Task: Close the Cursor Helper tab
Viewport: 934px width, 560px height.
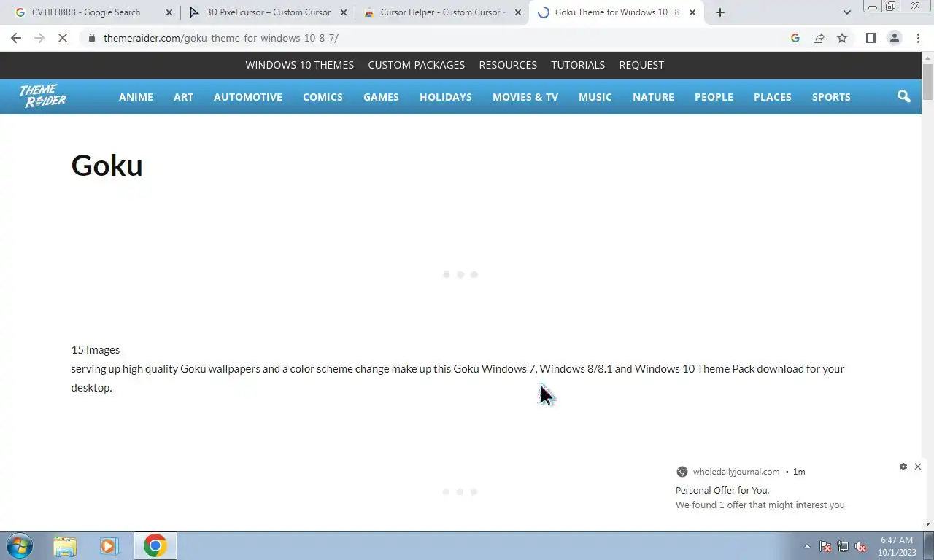Action: 518,12
